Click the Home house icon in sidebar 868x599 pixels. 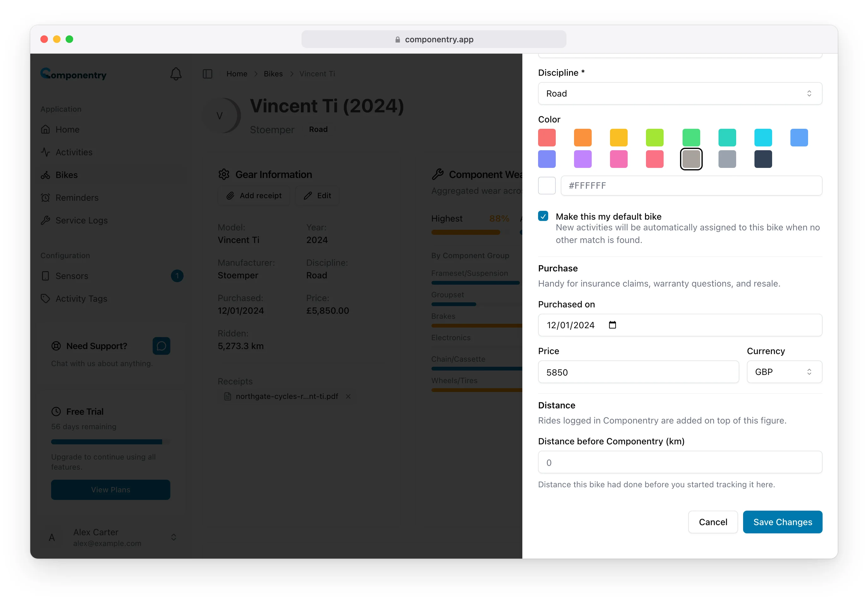[45, 129]
